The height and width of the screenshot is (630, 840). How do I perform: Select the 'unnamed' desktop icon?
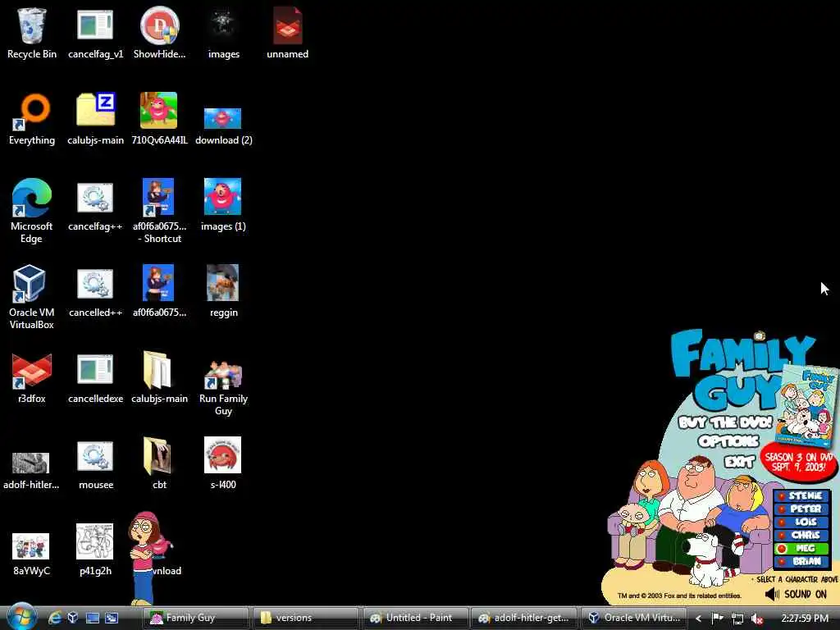(288, 33)
